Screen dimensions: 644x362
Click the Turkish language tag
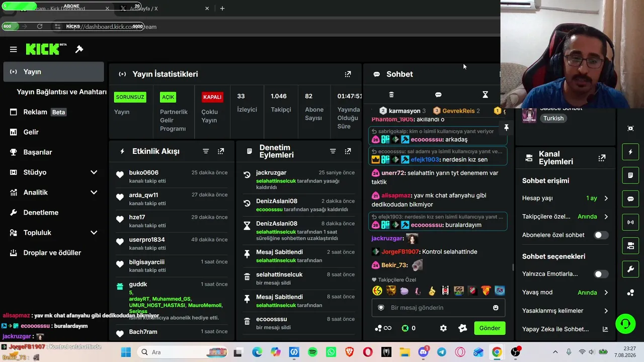coord(553,118)
